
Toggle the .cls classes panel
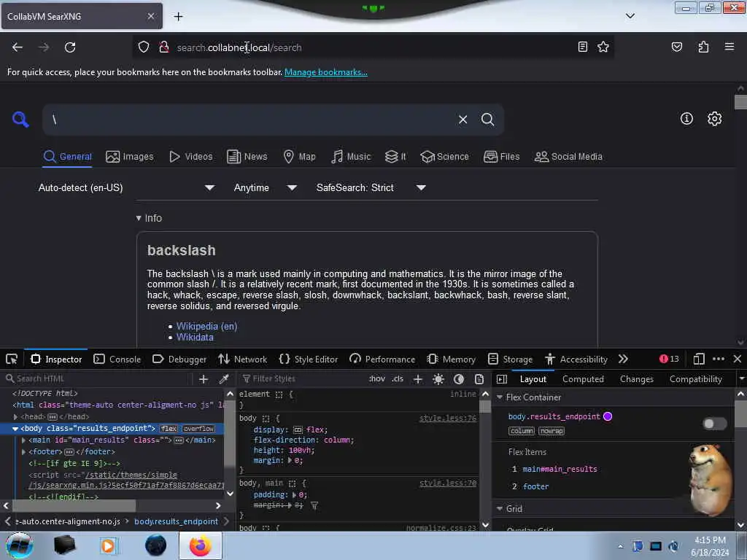(x=398, y=379)
